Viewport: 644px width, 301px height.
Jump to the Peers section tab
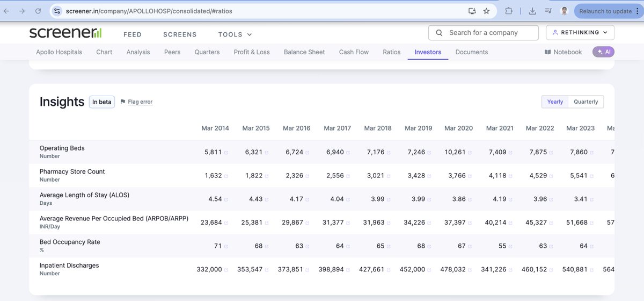(x=172, y=52)
